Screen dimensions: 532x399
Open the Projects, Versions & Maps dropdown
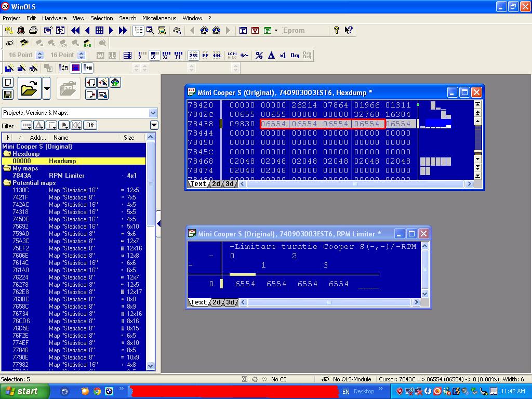[153, 113]
